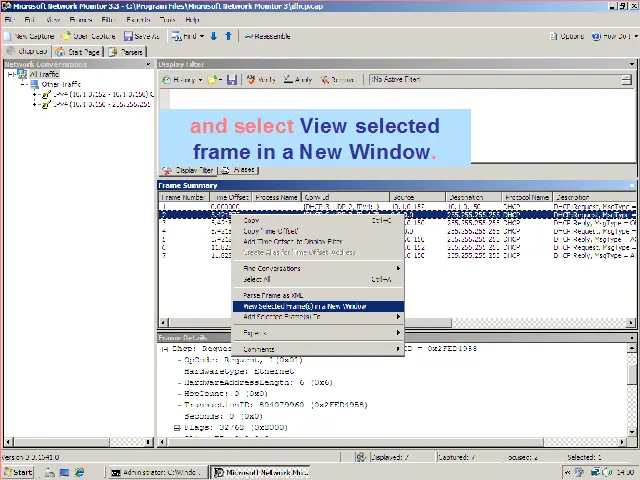This screenshot has height=480, width=640.
Task: Open the Windows Start button
Action: click(x=18, y=472)
